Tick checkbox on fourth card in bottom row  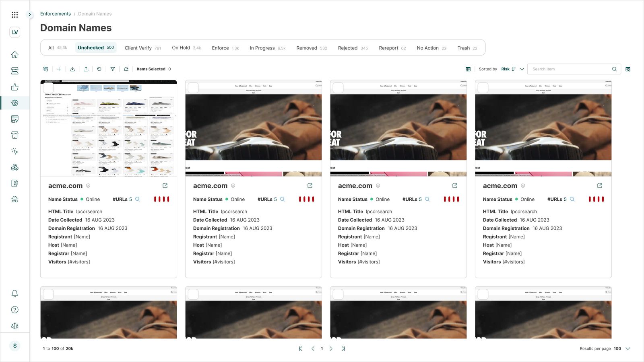click(x=483, y=294)
